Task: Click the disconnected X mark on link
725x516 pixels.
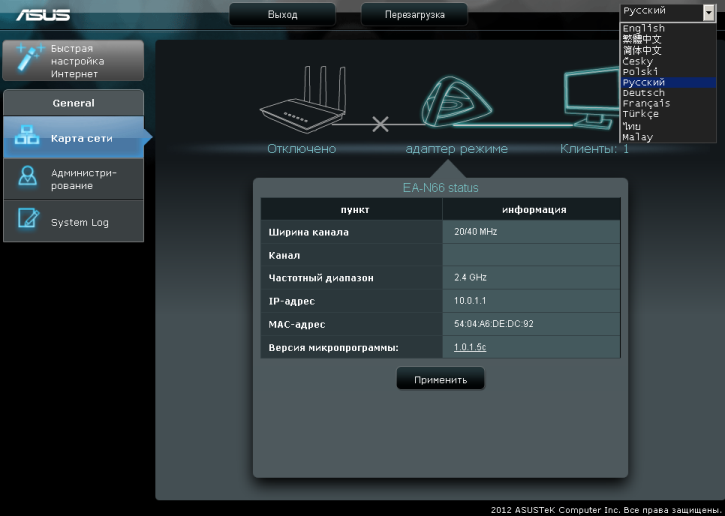Action: [380, 125]
